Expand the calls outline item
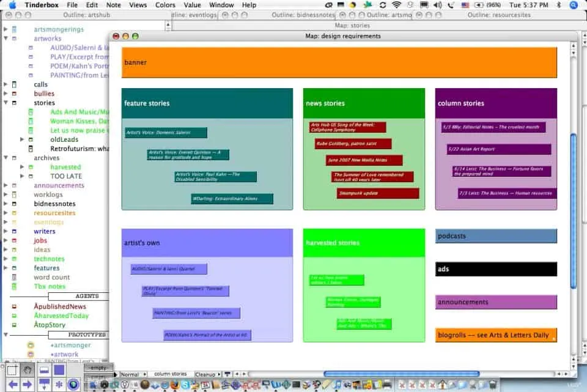This screenshot has height=392, width=587. tap(6, 84)
